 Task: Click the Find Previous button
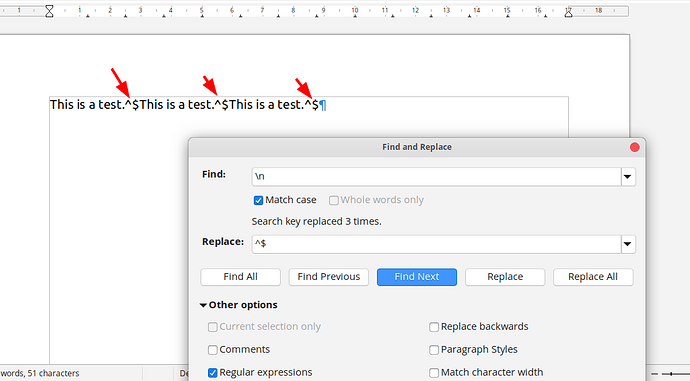tap(329, 277)
